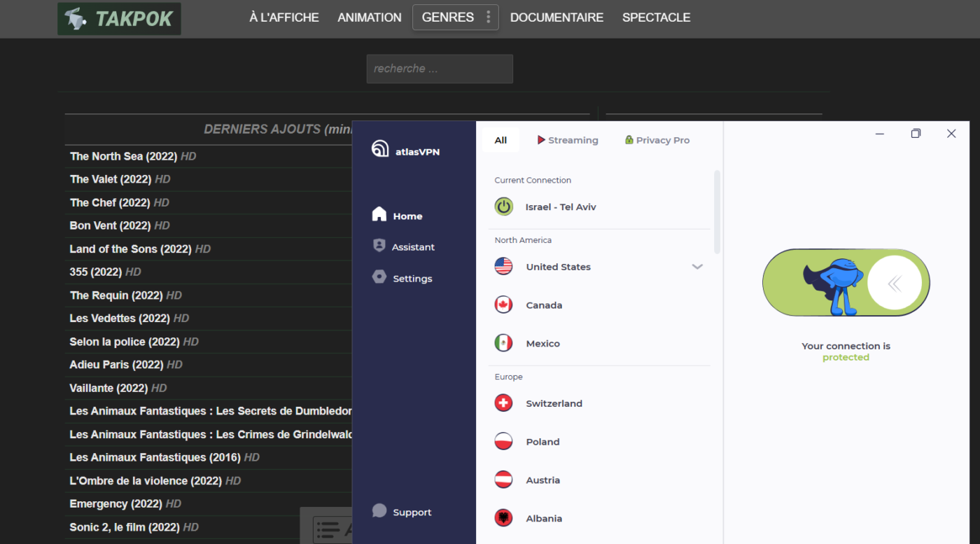The width and height of the screenshot is (980, 544).
Task: Open the DOCUMENTAIRE menu item
Action: pyautogui.click(x=556, y=18)
